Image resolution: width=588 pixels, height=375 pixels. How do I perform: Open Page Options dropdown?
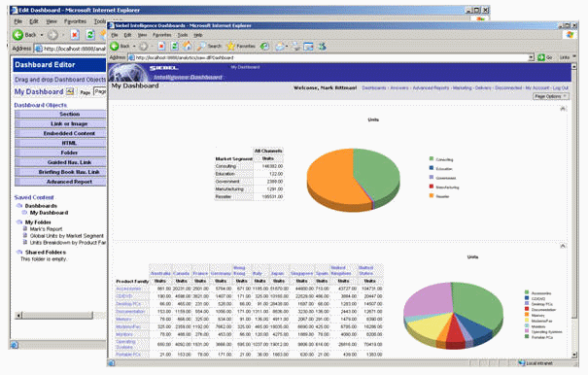coord(551,96)
